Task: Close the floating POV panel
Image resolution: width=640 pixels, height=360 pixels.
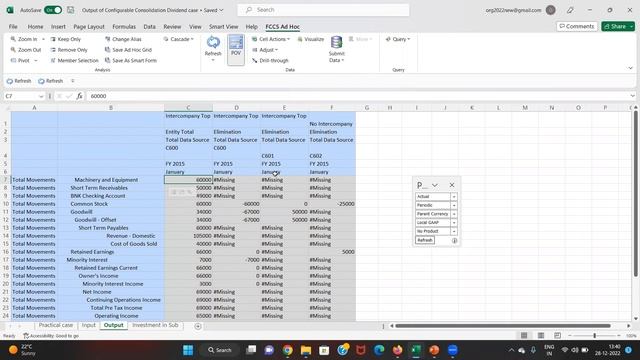Action: [452, 185]
